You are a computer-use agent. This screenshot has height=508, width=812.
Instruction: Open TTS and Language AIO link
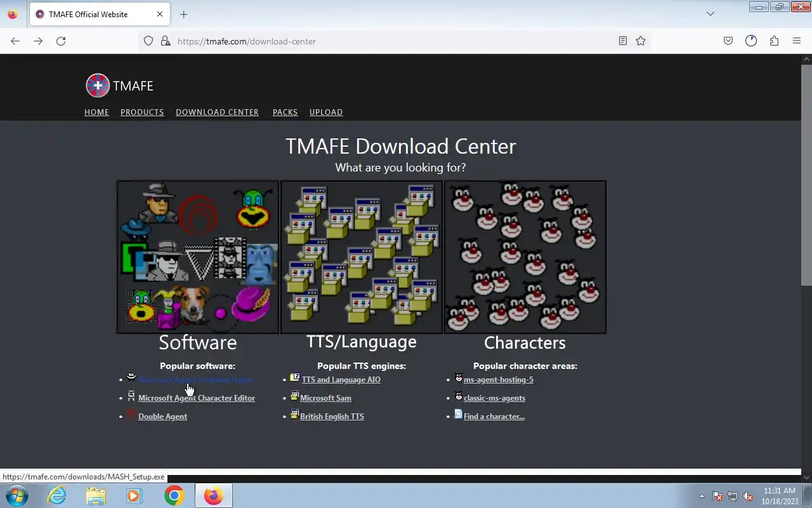pos(341,380)
